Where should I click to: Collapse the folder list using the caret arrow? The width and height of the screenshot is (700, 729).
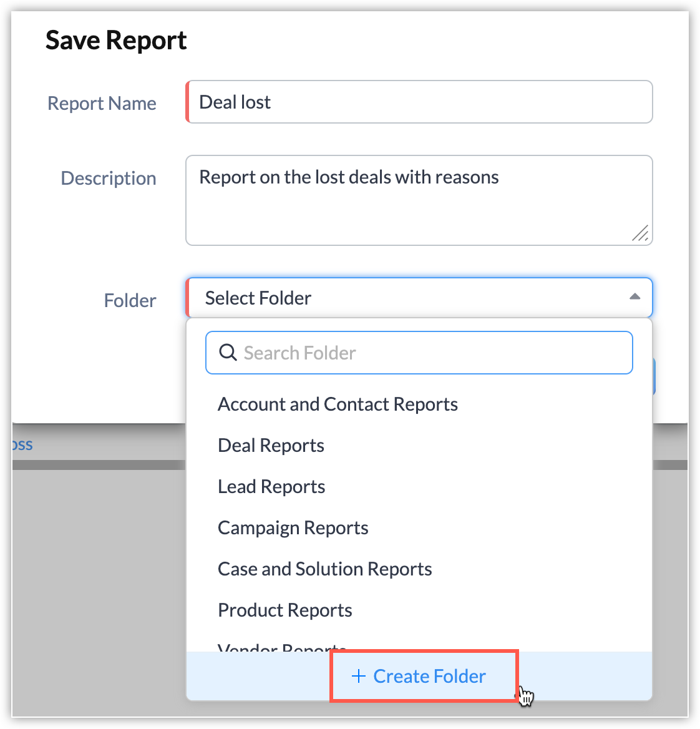coord(634,297)
